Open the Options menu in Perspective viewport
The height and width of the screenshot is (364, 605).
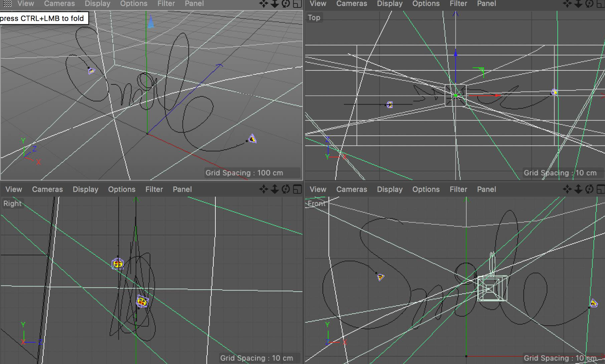(134, 4)
